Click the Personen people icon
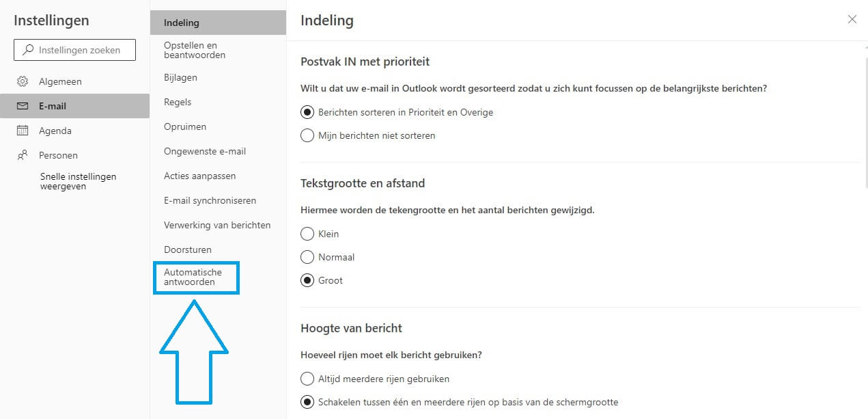The width and height of the screenshot is (868, 419). click(21, 155)
